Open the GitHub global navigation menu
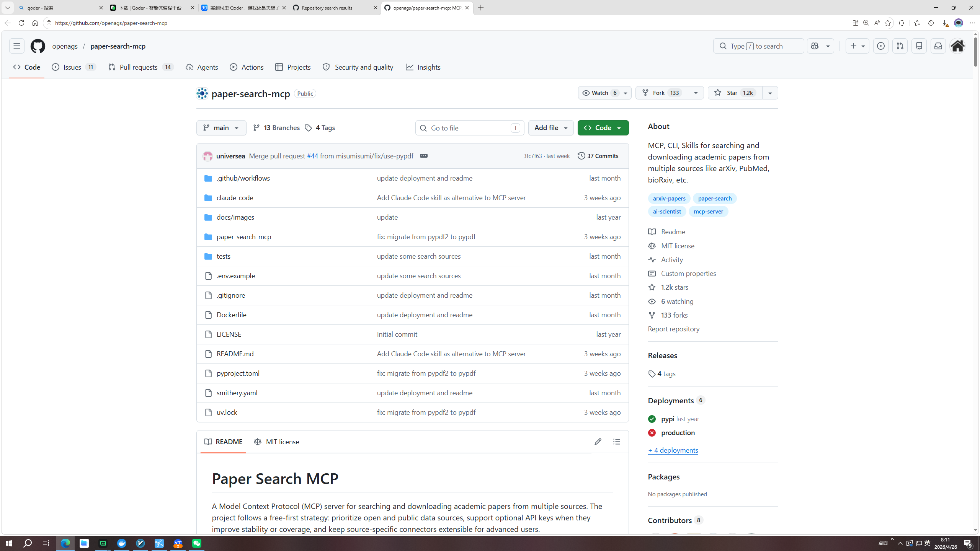The height and width of the screenshot is (551, 980). click(17, 46)
